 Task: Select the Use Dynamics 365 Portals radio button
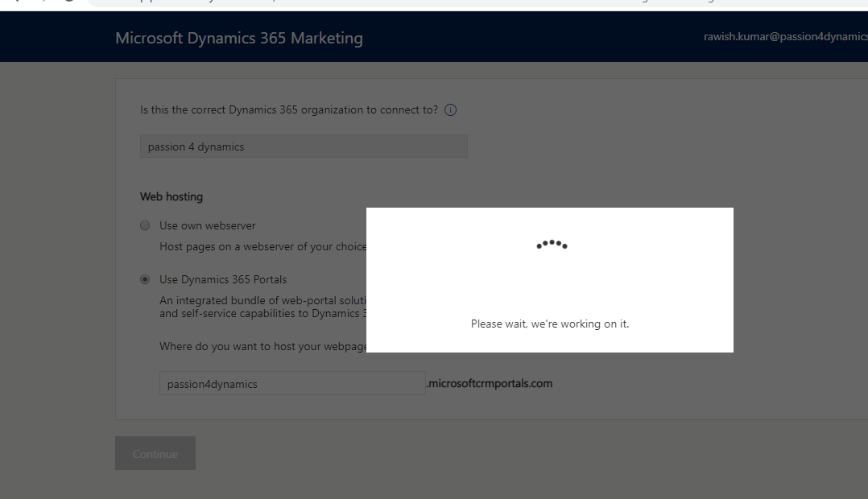[x=145, y=279]
